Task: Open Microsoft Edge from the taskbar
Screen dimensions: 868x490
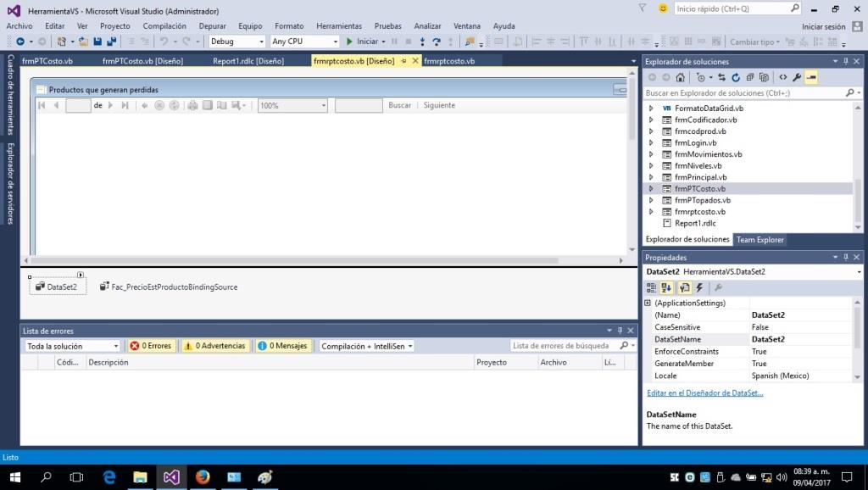Action: click(109, 476)
